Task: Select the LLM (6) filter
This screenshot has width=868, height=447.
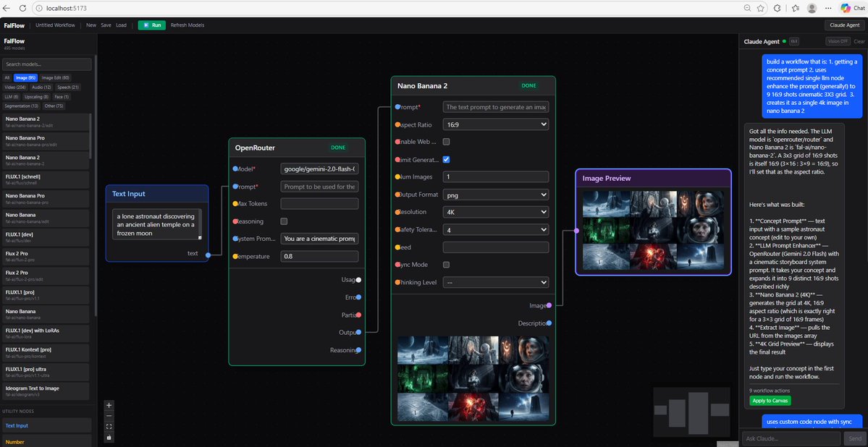Action: pos(11,97)
